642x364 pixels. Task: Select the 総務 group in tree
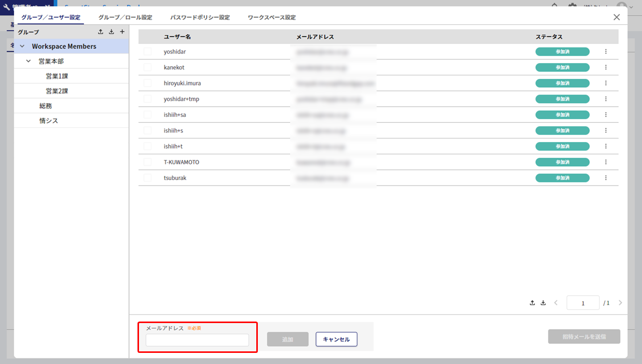pos(45,106)
